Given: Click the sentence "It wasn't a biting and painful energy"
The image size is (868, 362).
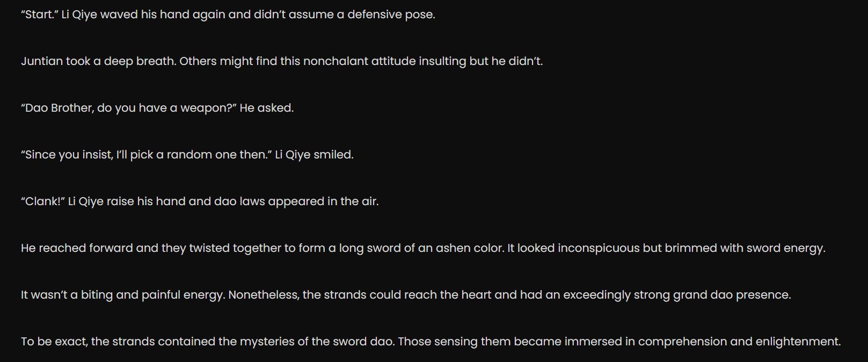Looking at the screenshot, I should [x=123, y=295].
